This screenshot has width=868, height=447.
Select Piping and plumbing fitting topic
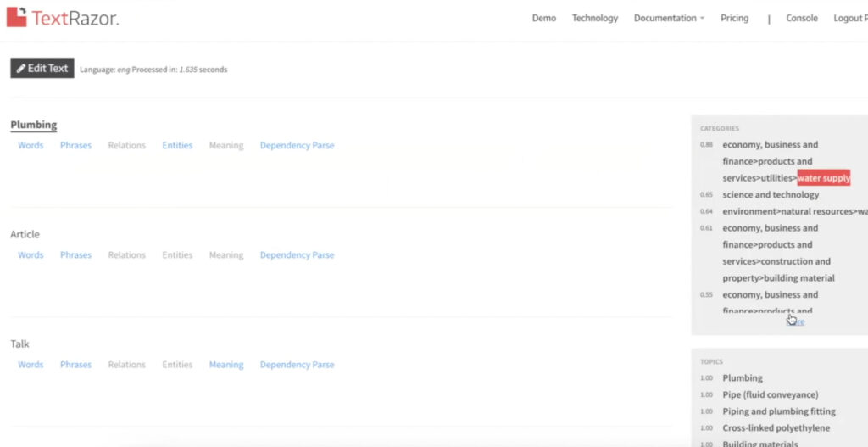(779, 411)
